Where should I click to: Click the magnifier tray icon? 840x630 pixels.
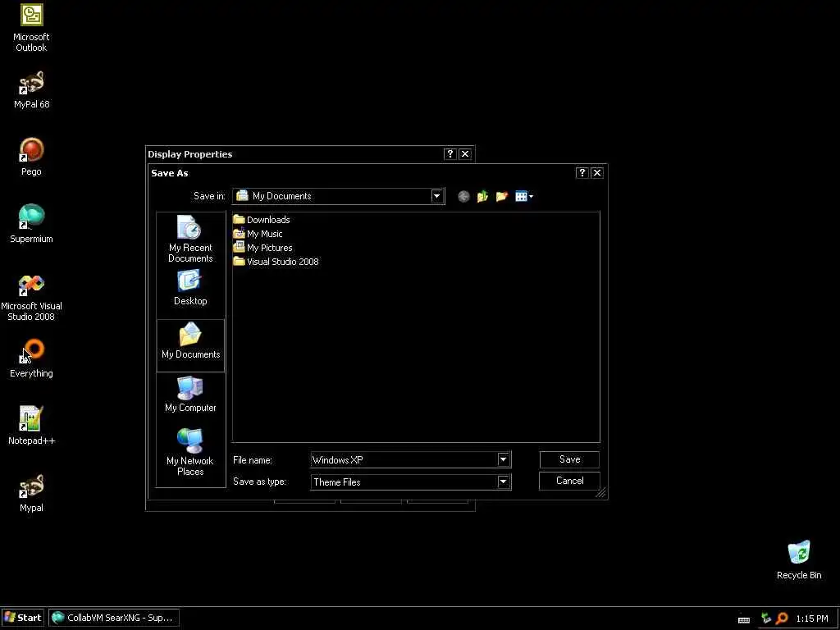click(x=782, y=619)
